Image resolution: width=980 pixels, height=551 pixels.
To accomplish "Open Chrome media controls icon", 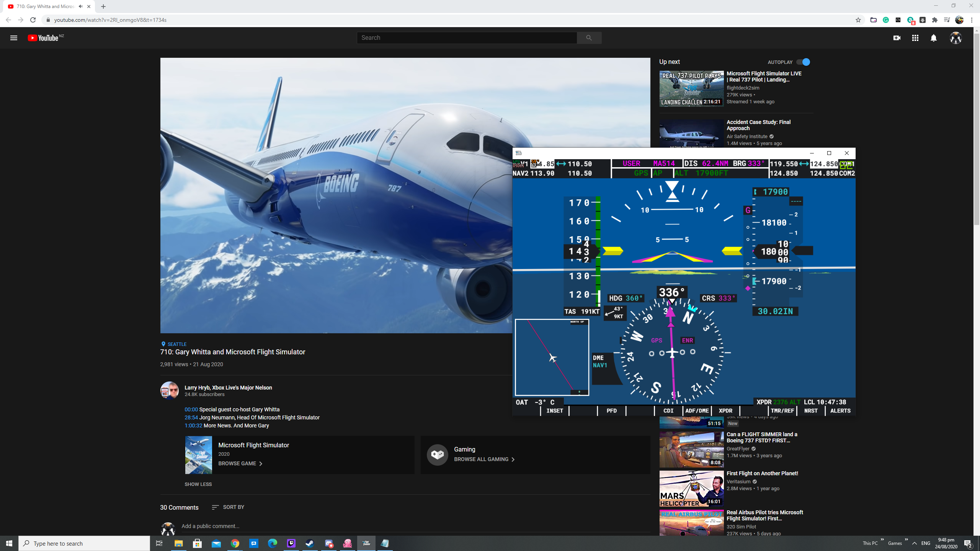I will click(x=947, y=20).
